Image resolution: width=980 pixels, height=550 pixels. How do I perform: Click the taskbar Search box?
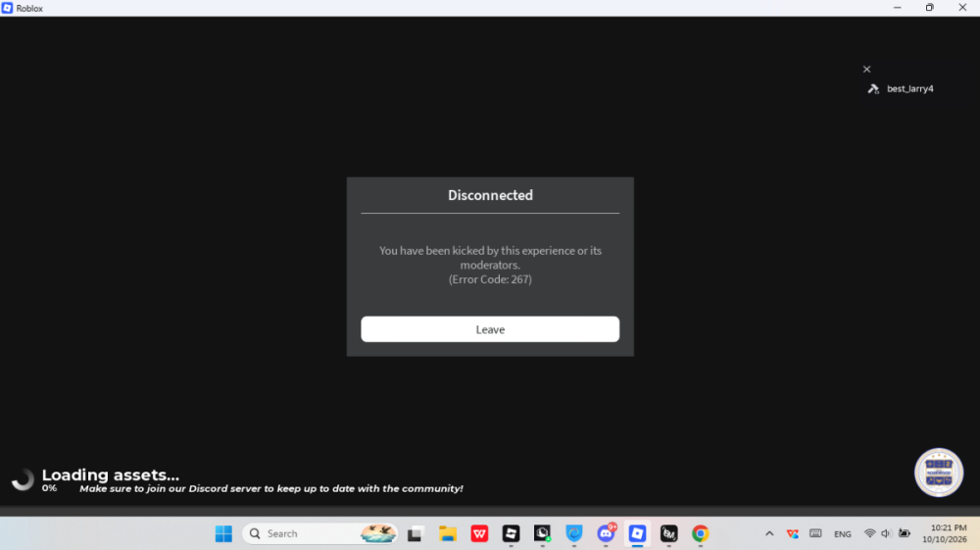[x=320, y=533]
